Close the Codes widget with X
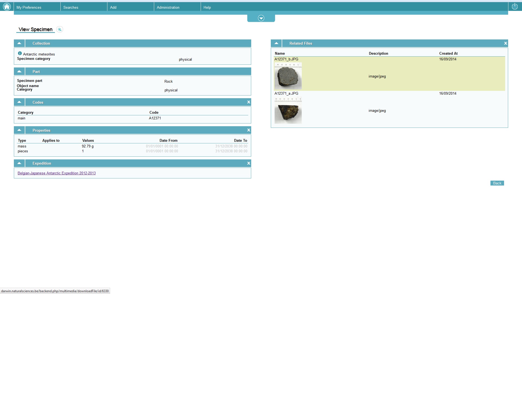This screenshot has width=522, height=420. [x=248, y=102]
